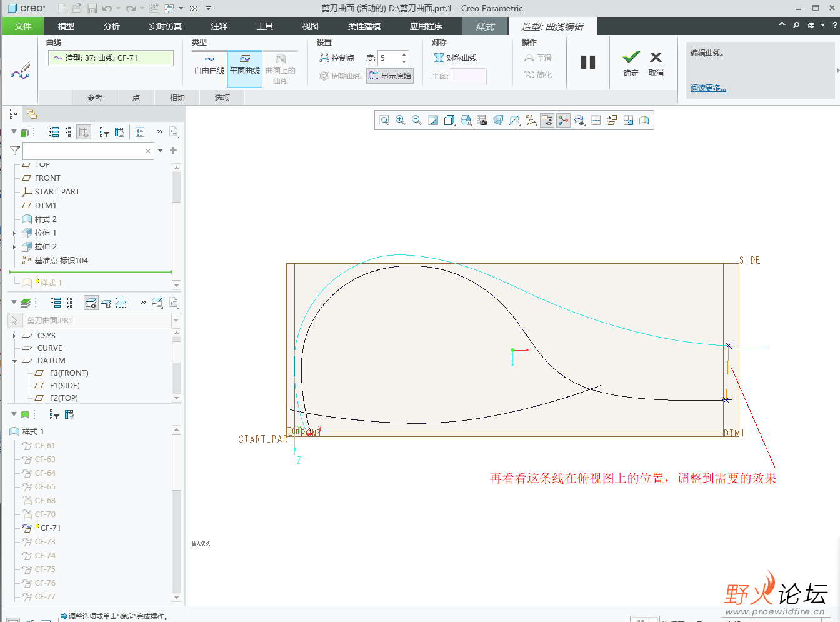Open quick access toolbar customize arrow

[x=208, y=8]
